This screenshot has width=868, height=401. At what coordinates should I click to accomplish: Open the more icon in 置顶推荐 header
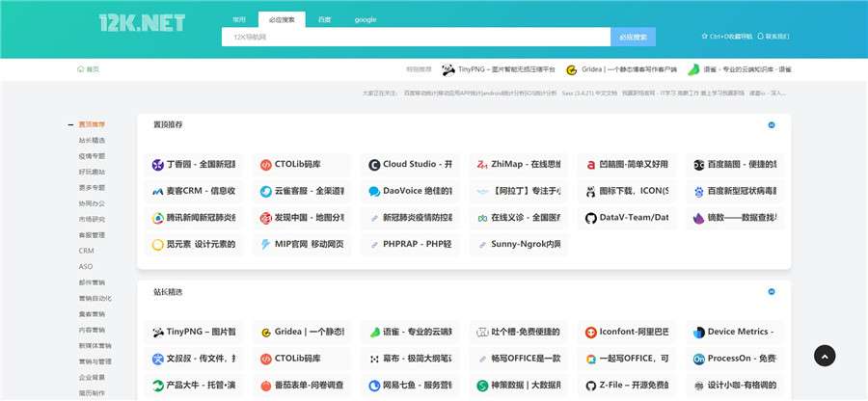click(x=772, y=125)
